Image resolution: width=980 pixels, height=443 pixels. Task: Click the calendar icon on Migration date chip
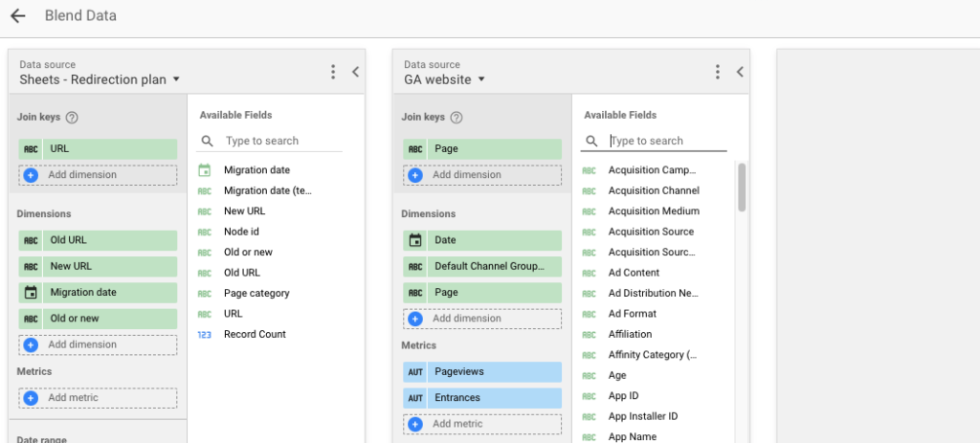point(31,293)
